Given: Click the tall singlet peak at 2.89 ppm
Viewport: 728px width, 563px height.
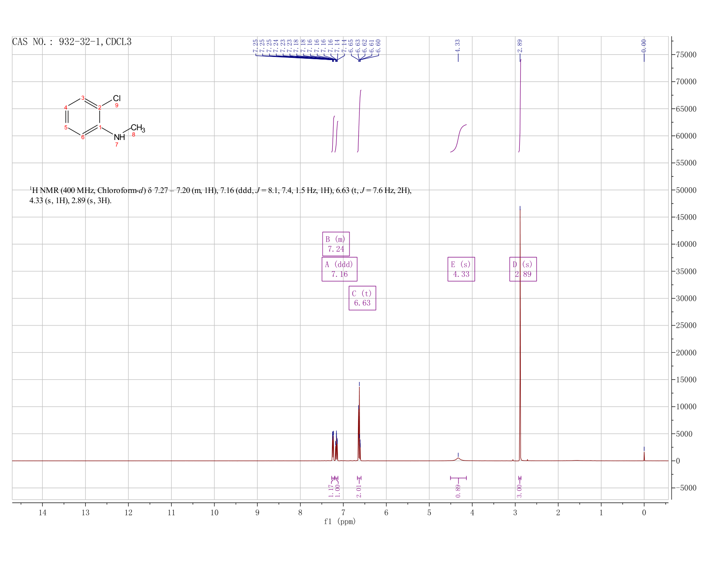Looking at the screenshot, I should point(520,336).
